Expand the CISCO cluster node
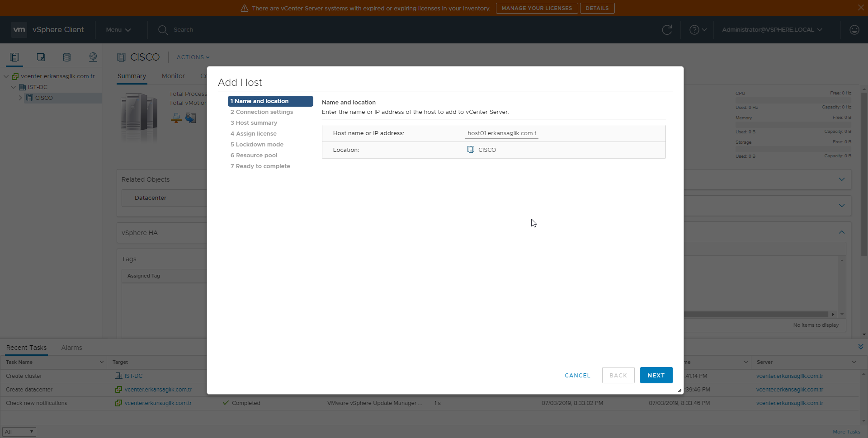Viewport: 868px width, 438px height. 20,98
